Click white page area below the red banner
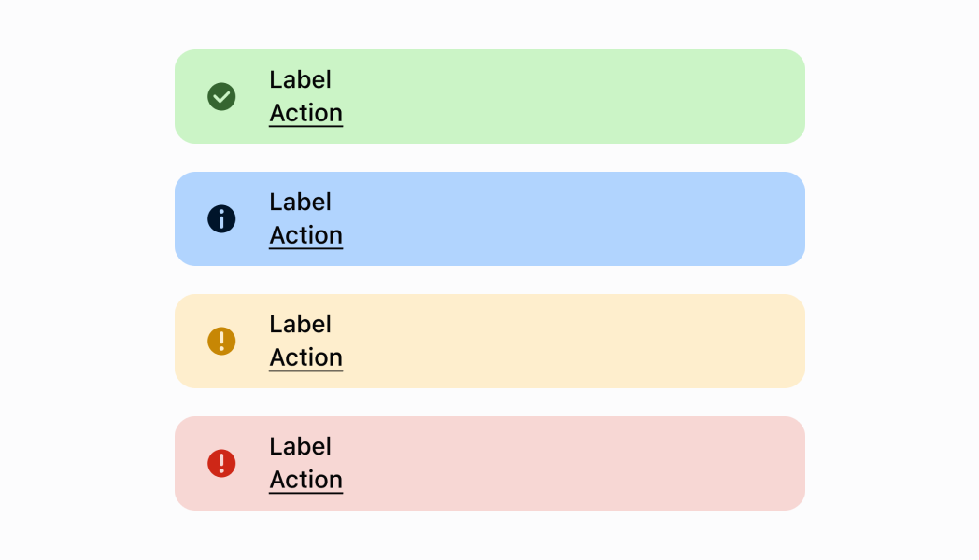The width and height of the screenshot is (979, 560). tap(489, 537)
